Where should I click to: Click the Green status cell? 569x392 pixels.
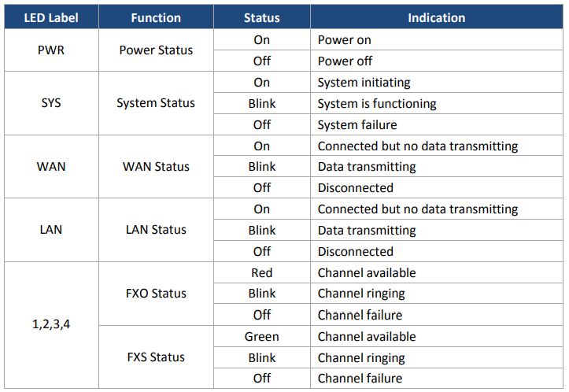pos(262,336)
